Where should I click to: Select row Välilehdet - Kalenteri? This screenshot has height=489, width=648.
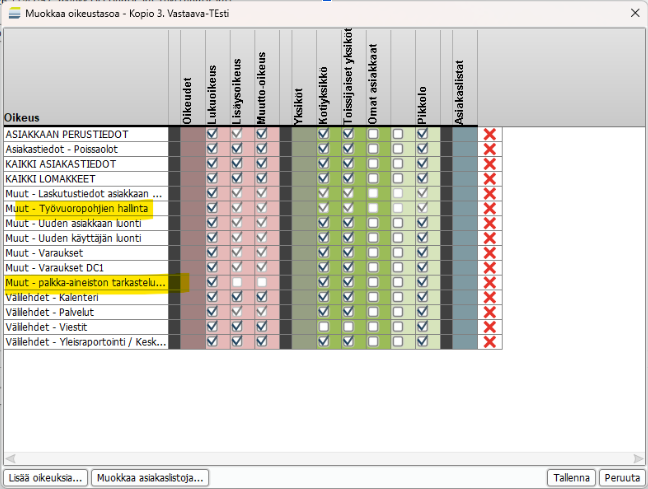pos(52,298)
